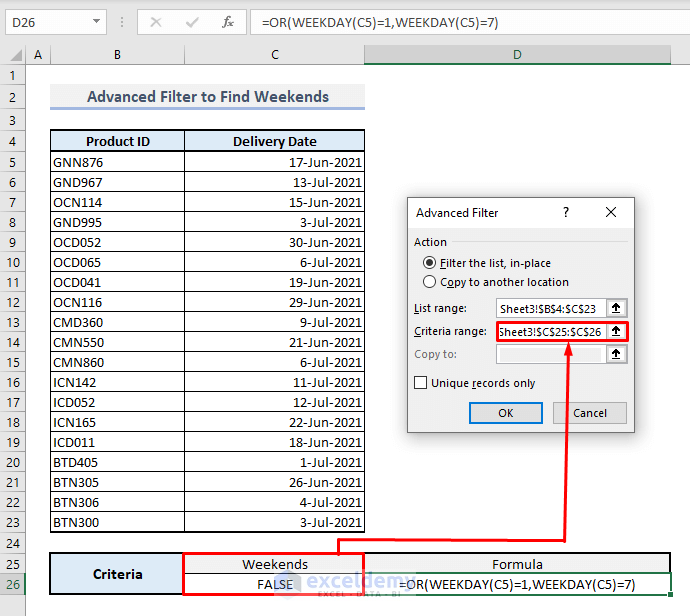This screenshot has width=690, height=616.
Task: Click the Weekends criteria header cell
Action: point(274,564)
